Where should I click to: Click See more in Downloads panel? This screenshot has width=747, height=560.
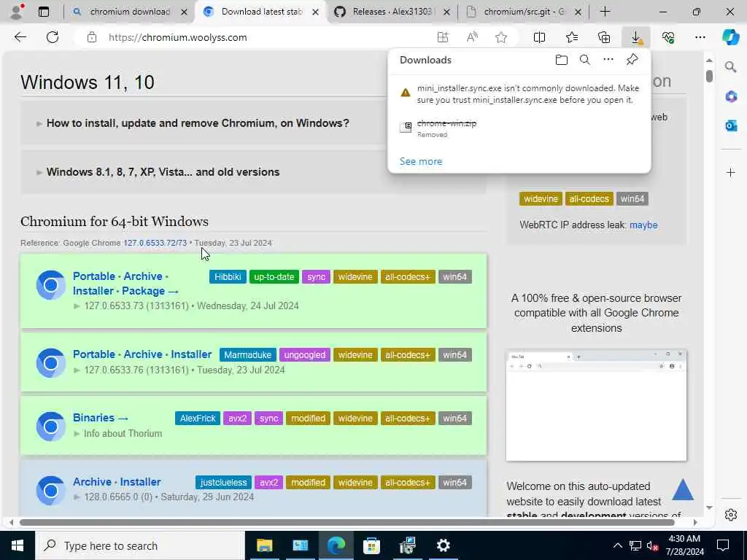point(421,161)
